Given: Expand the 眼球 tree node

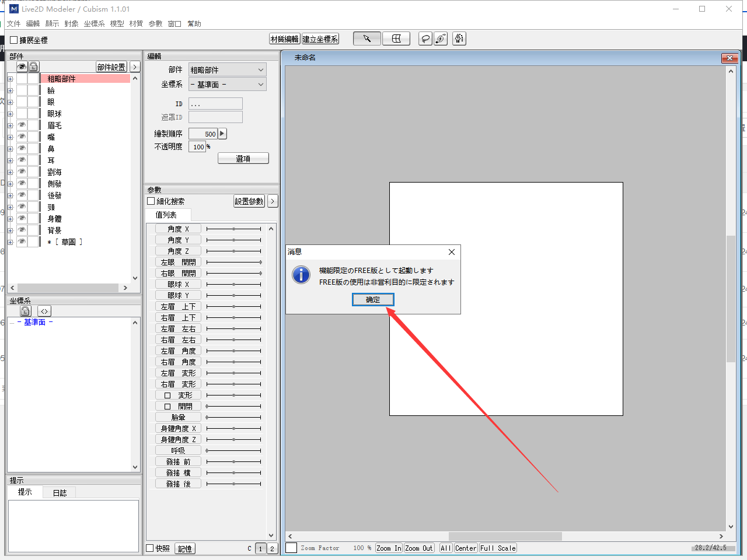Looking at the screenshot, I should pyautogui.click(x=10, y=114).
